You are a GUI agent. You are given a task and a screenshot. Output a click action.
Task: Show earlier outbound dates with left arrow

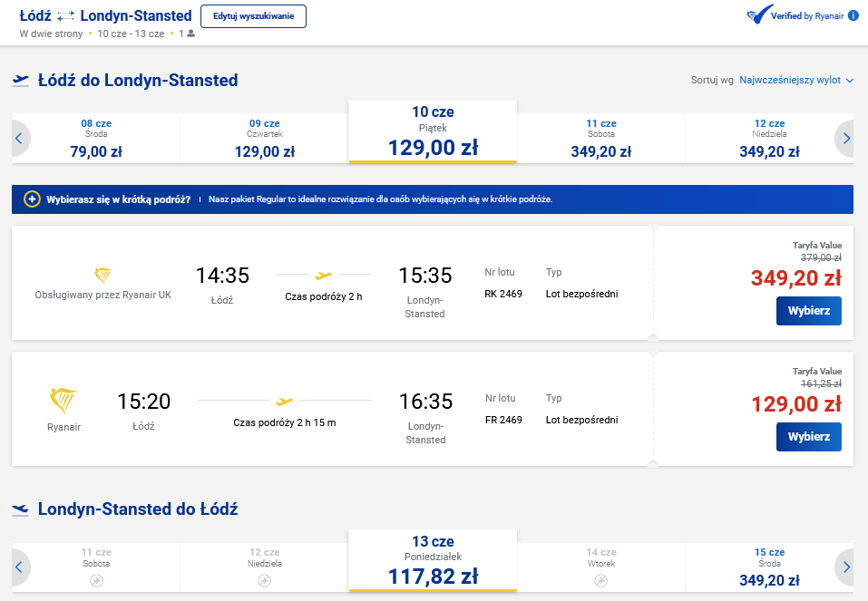point(19,139)
